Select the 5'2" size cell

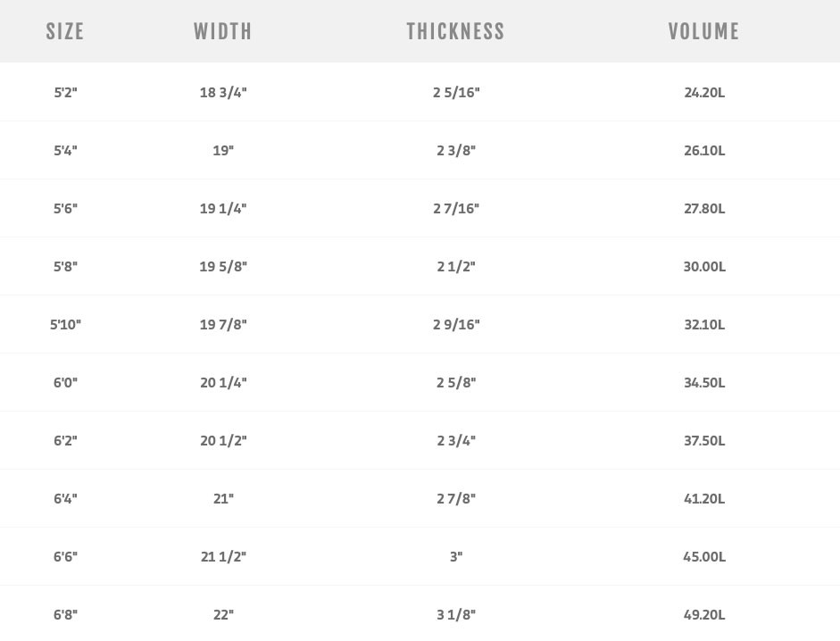pos(65,92)
